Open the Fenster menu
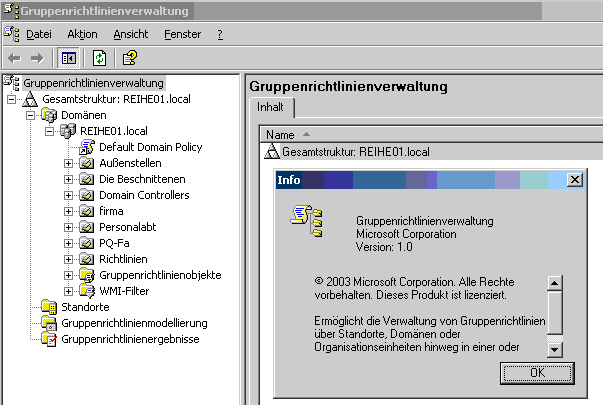Image resolution: width=603 pixels, height=405 pixels. [x=183, y=34]
